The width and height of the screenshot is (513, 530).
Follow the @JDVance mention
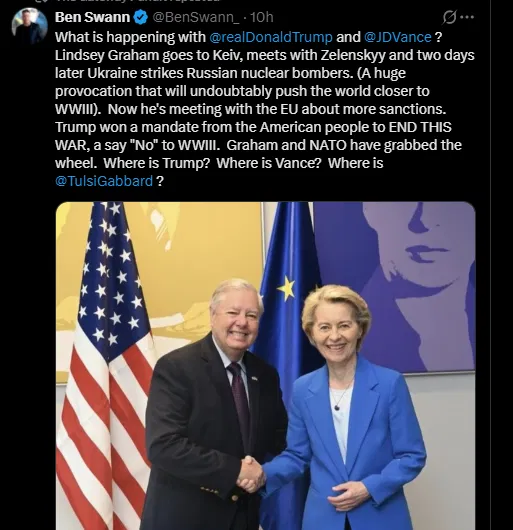(x=398, y=37)
